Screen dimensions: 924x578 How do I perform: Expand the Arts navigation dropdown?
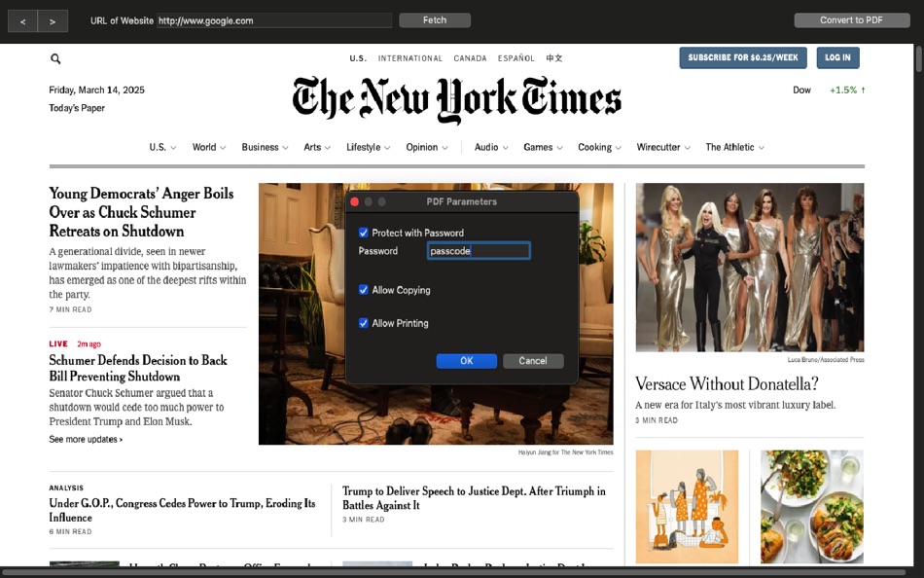(x=317, y=148)
